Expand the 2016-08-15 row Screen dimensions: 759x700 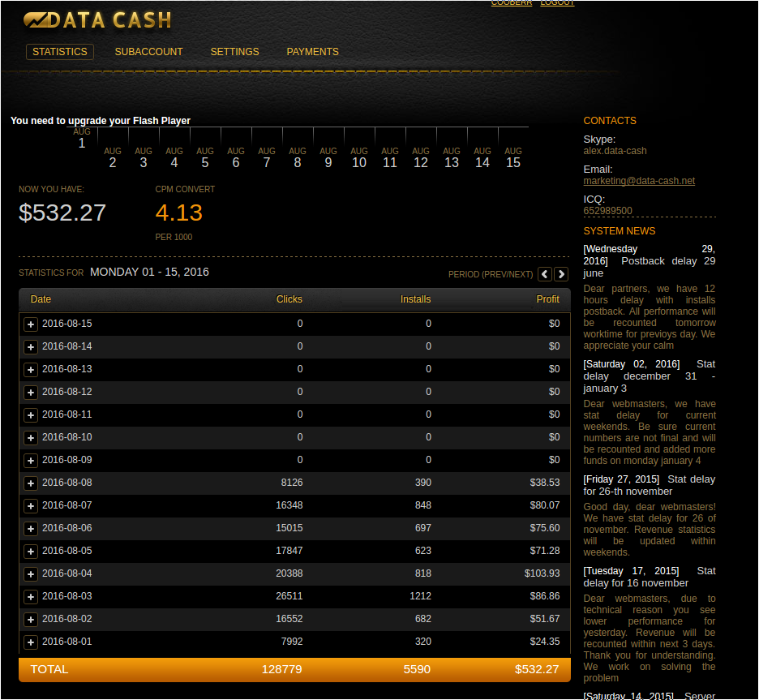pyautogui.click(x=31, y=324)
